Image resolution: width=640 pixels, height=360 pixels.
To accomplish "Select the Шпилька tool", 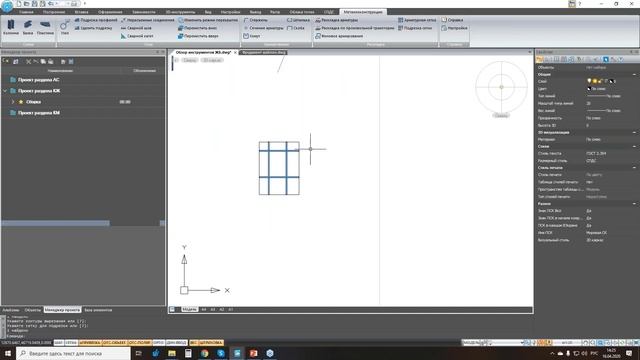I will coord(298,20).
